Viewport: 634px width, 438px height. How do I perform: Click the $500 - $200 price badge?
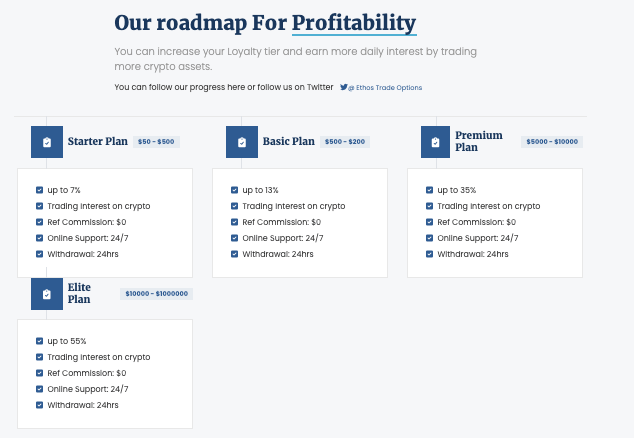point(345,142)
